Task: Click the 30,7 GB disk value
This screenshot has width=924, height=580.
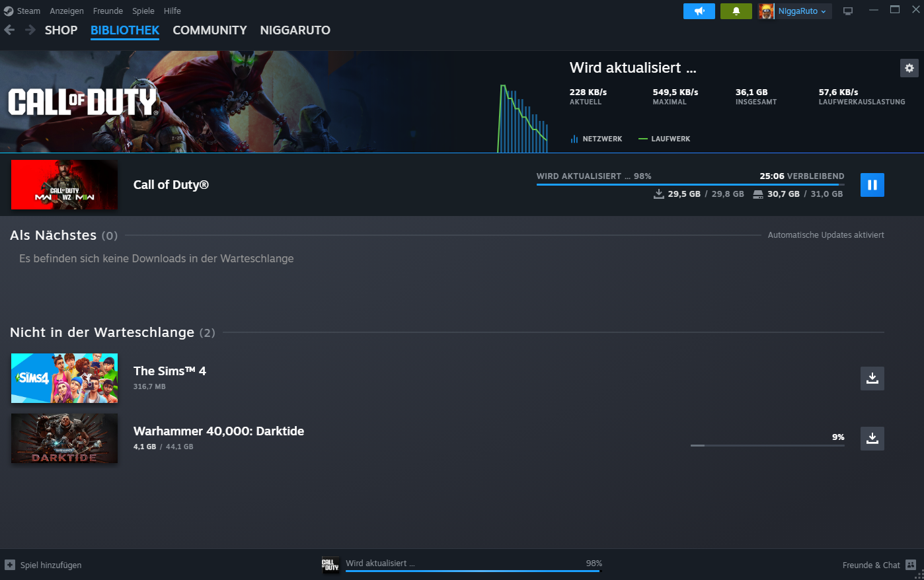Action: click(783, 194)
